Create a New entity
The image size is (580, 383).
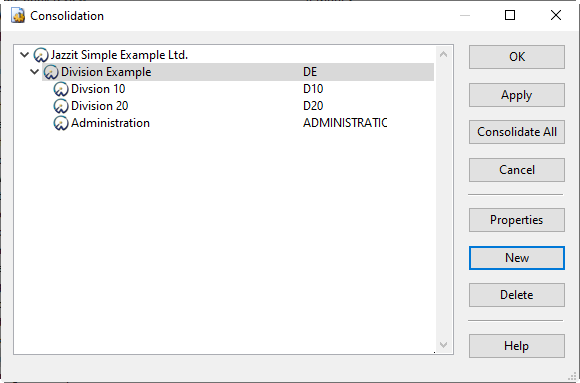[x=517, y=258]
